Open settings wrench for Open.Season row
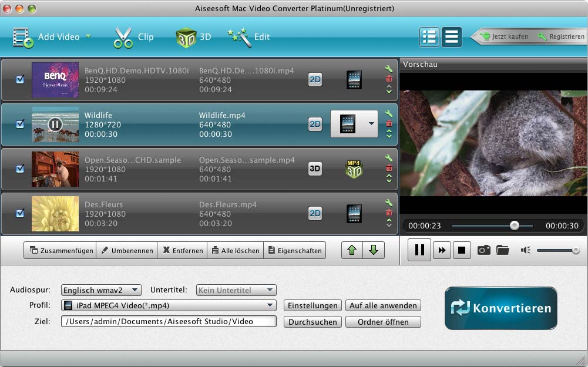This screenshot has height=367, width=588. click(x=389, y=158)
